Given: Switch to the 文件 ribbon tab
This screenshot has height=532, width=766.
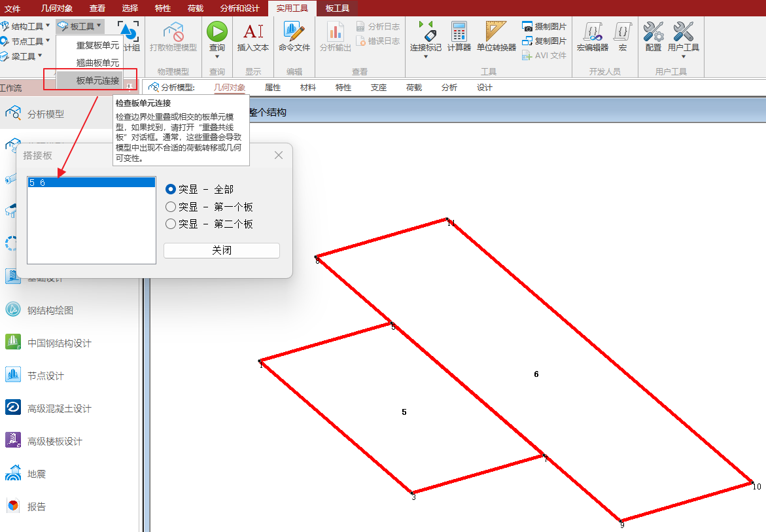Looking at the screenshot, I should coord(12,9).
